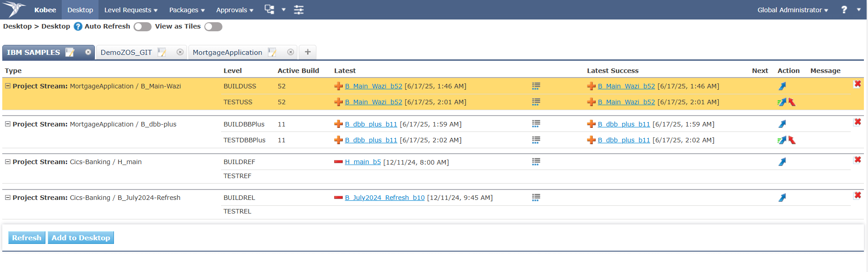Open the Packages dropdown menu
Image resolution: width=868 pixels, height=272 pixels.
pos(187,10)
